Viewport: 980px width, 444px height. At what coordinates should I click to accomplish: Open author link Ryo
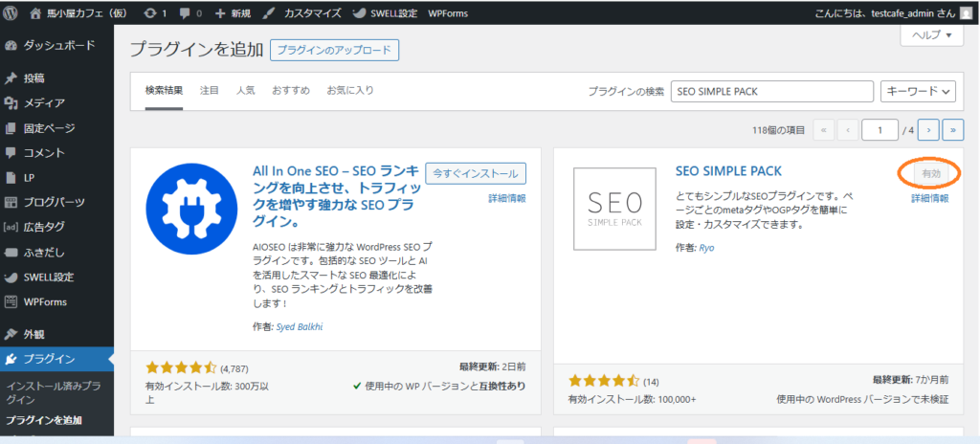click(706, 248)
